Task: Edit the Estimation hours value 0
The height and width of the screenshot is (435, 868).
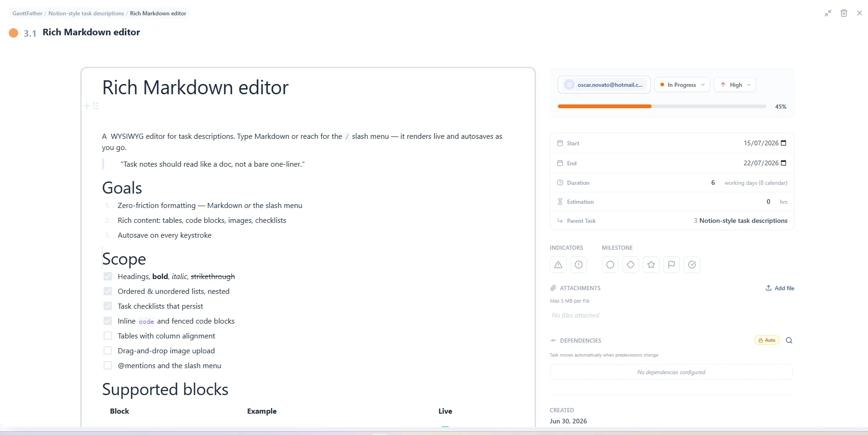Action: click(x=769, y=201)
